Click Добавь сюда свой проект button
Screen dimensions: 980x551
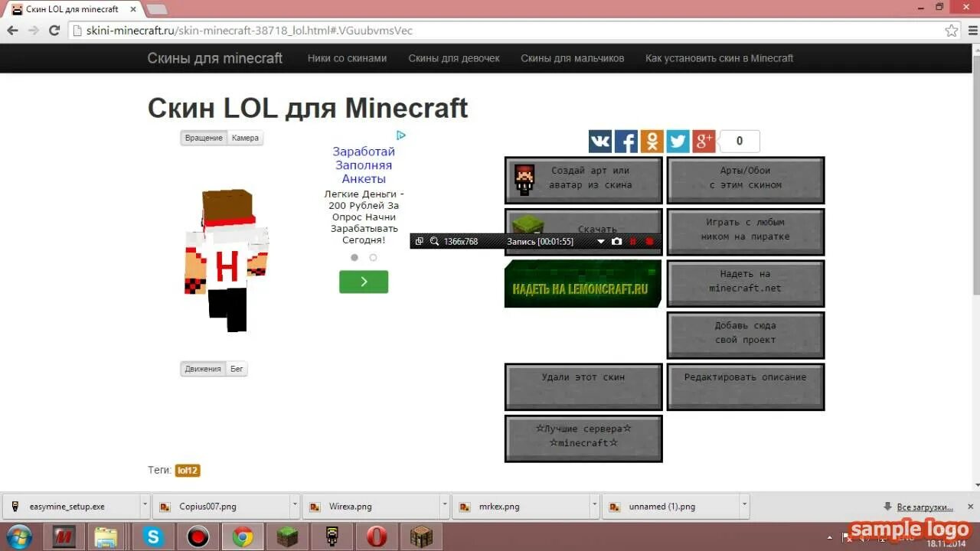[x=746, y=335]
